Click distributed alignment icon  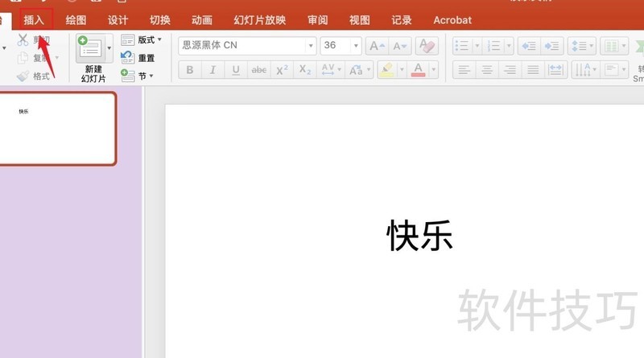tap(555, 70)
